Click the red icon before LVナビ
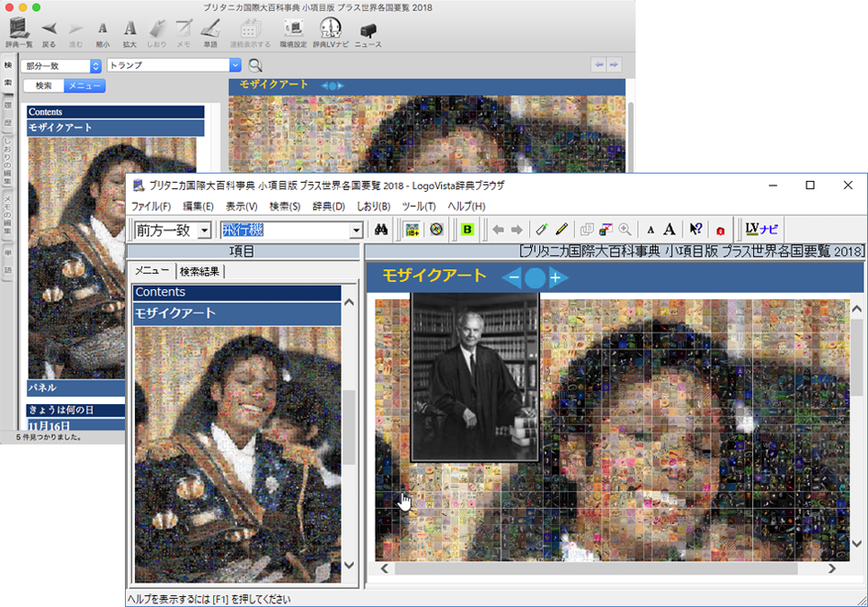868x607 pixels. coord(720,230)
